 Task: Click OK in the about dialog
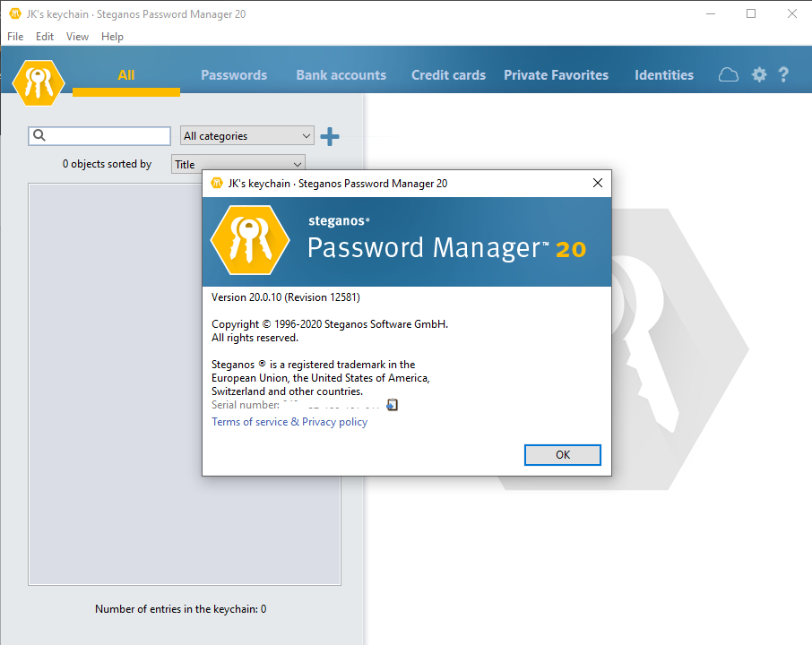563,455
